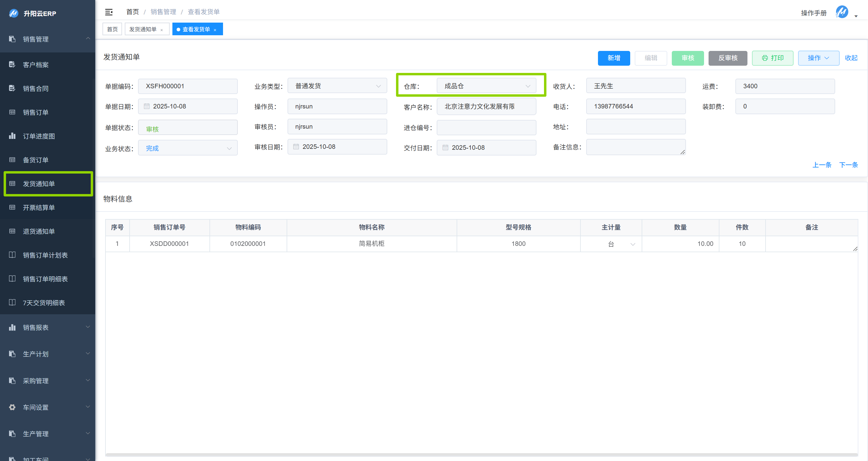Click the 下一条 link
This screenshot has width=868, height=461.
(x=848, y=165)
